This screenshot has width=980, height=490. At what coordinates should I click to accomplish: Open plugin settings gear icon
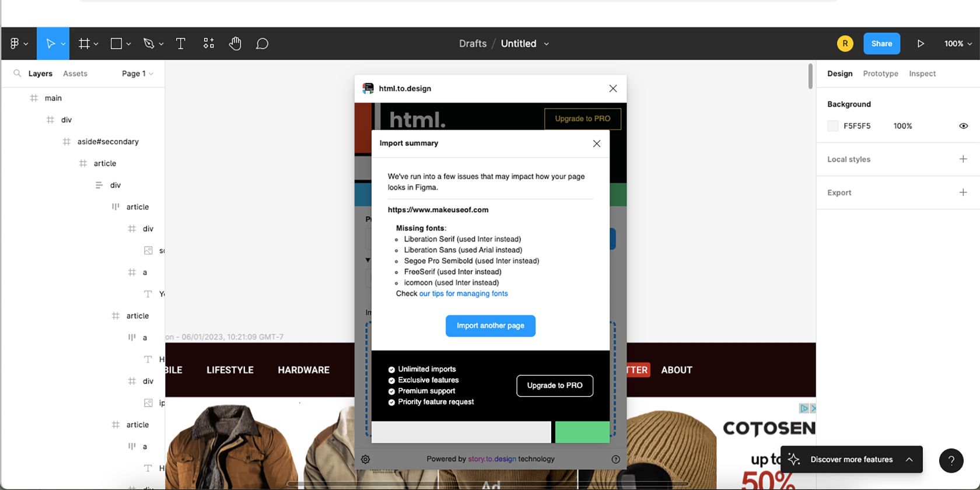[x=366, y=459]
